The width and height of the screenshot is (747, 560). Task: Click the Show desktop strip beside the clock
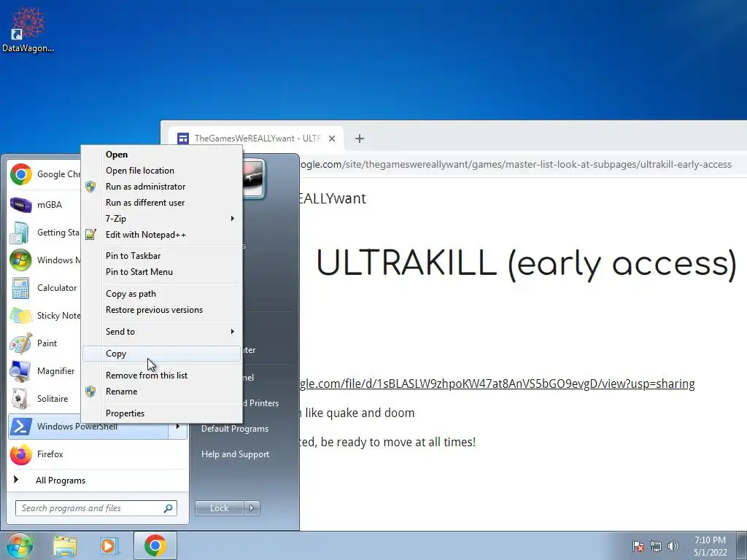[742, 545]
